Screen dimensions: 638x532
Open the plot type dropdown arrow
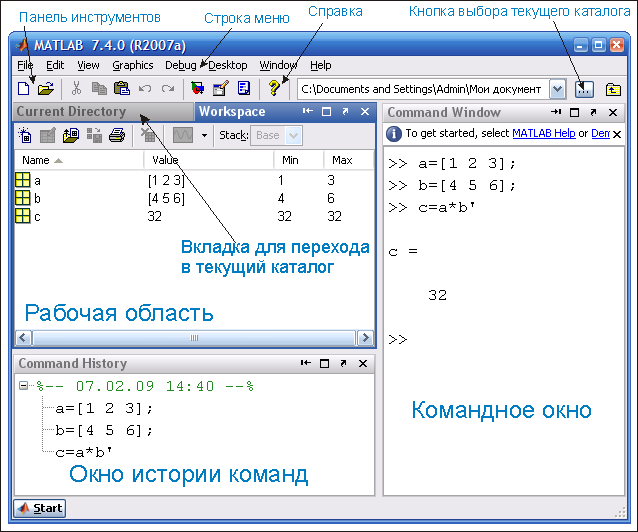coord(204,136)
